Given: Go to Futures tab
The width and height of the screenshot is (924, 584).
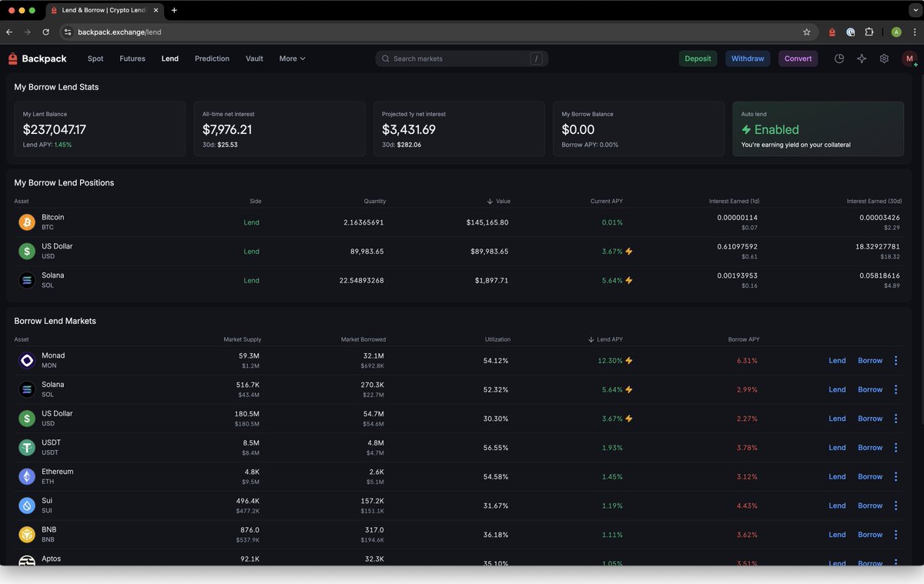Looking at the screenshot, I should [132, 58].
